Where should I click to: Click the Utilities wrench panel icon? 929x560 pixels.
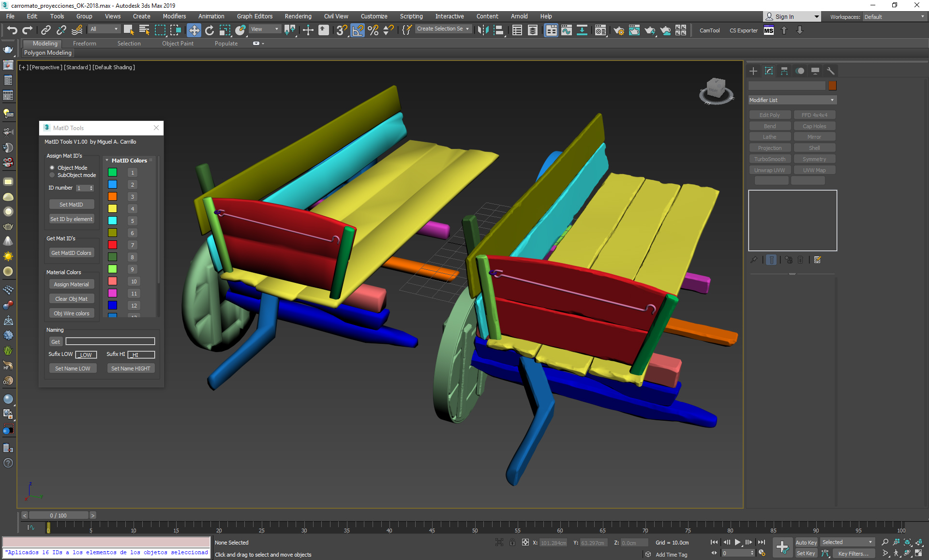pyautogui.click(x=830, y=71)
